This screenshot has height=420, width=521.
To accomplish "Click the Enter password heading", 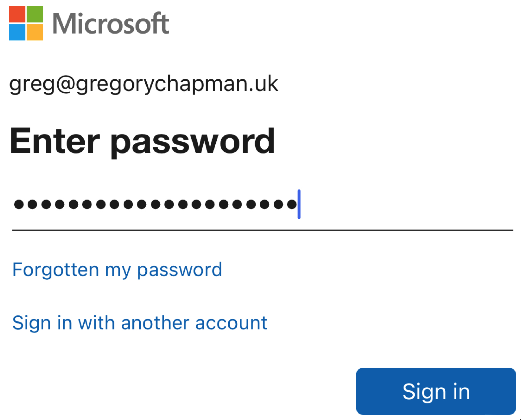I will pyautogui.click(x=142, y=141).
